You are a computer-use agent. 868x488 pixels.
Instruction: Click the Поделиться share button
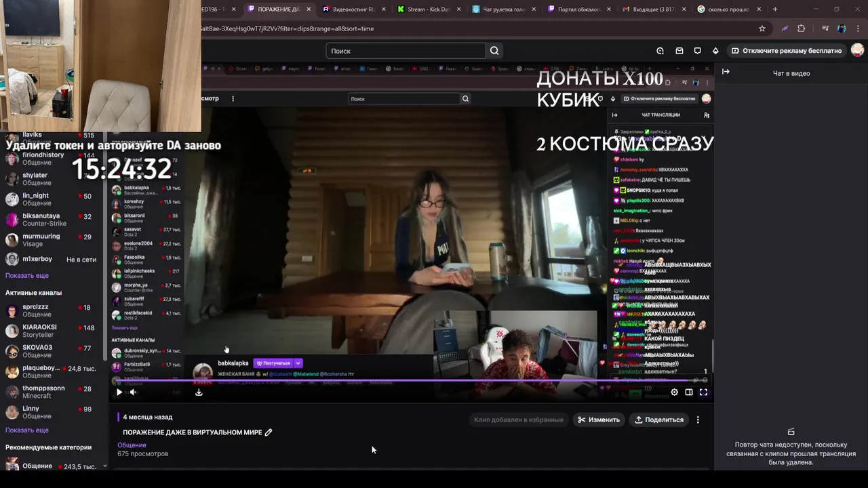point(658,420)
